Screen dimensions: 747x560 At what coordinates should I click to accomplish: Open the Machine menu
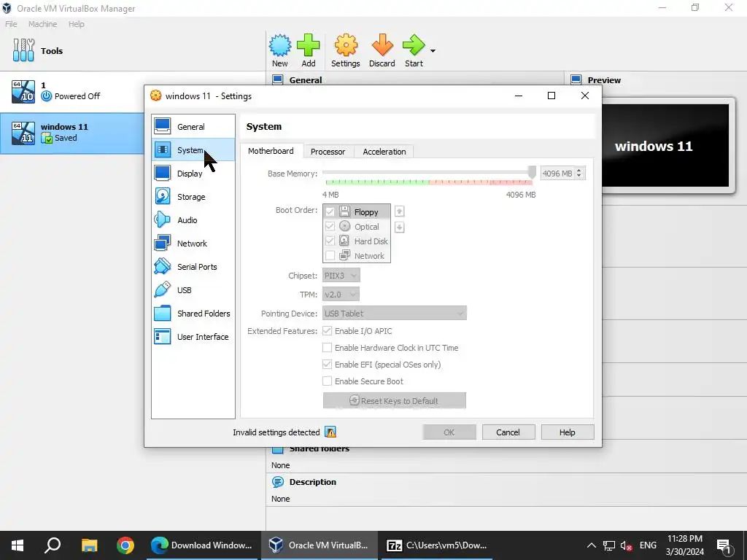pyautogui.click(x=42, y=24)
